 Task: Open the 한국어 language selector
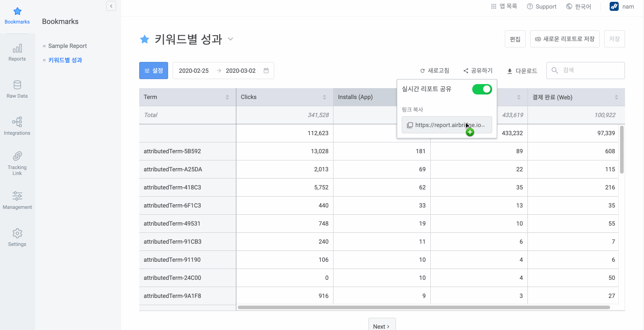(578, 6)
